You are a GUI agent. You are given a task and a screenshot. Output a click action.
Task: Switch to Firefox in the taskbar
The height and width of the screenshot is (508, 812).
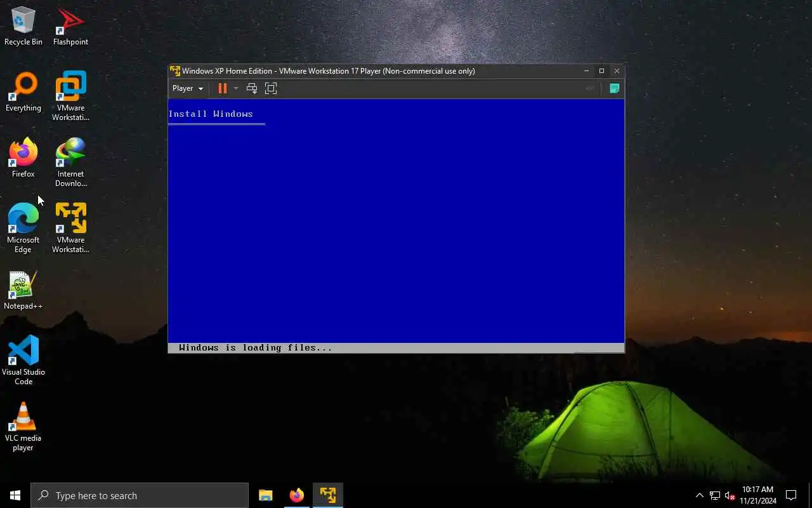pyautogui.click(x=297, y=495)
